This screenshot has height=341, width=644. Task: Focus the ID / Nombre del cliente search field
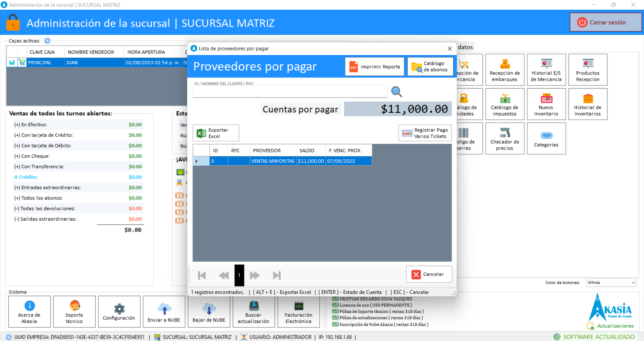290,92
